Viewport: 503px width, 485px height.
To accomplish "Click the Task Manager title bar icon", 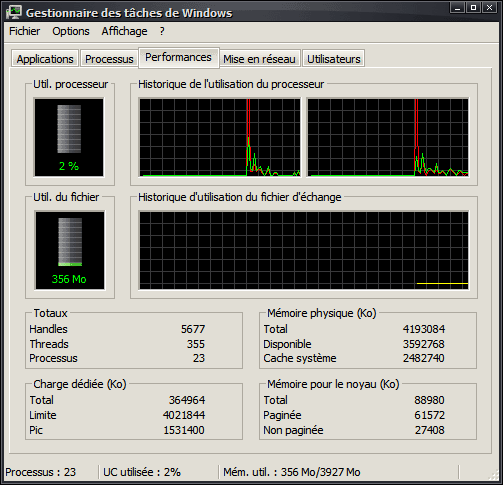I will pos(14,12).
